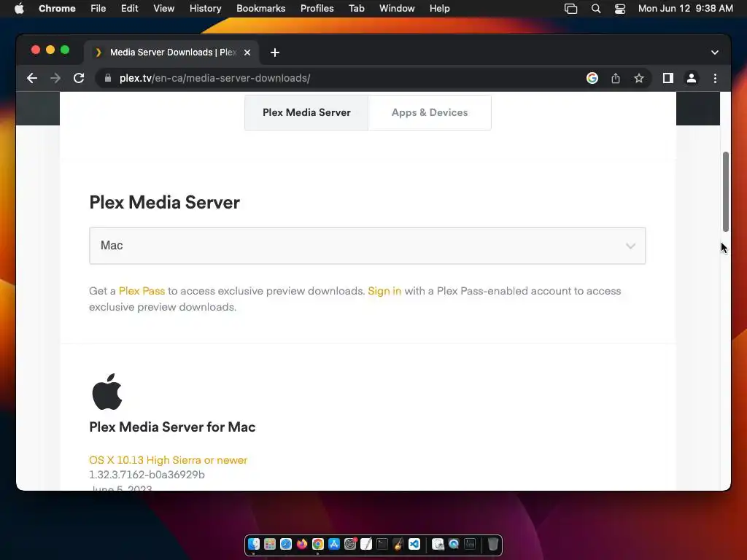Toggle Chrome side panel icon
The height and width of the screenshot is (560, 747).
coord(668,78)
